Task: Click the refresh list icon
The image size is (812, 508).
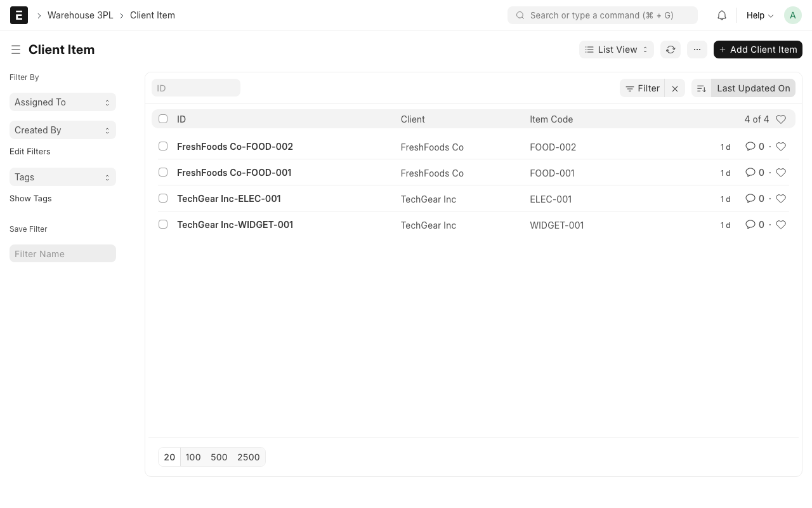Action: (x=671, y=50)
